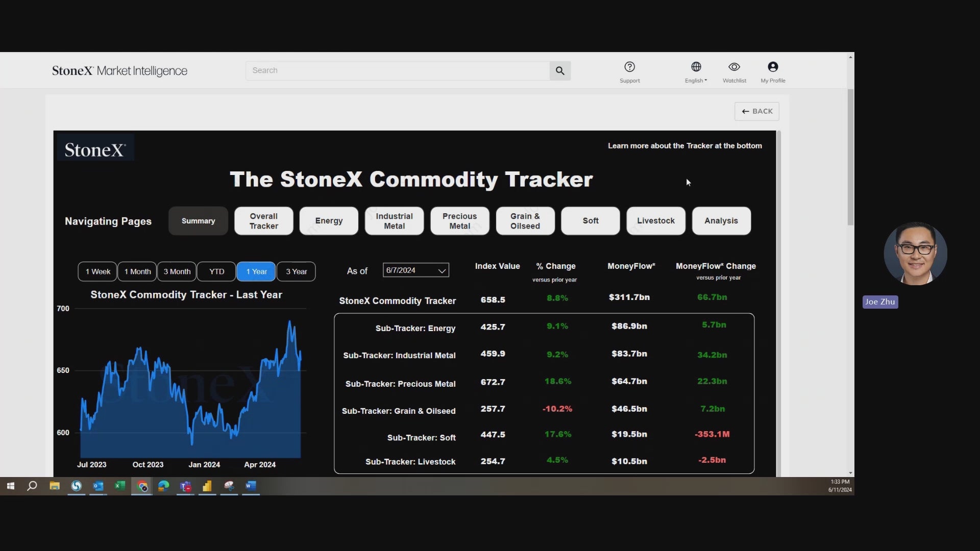The height and width of the screenshot is (551, 980).
Task: Open the Soft page
Action: (591, 221)
